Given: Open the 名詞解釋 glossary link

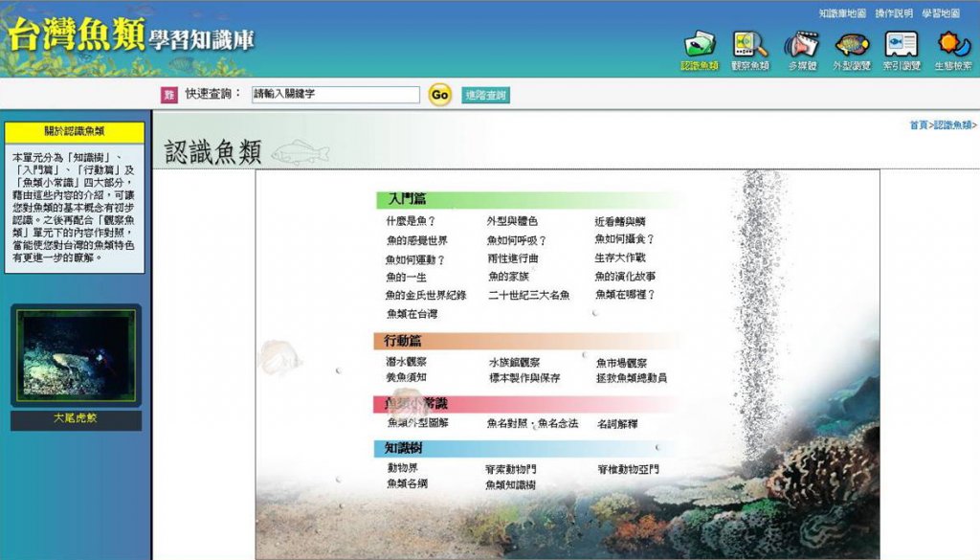Looking at the screenshot, I should [x=617, y=424].
